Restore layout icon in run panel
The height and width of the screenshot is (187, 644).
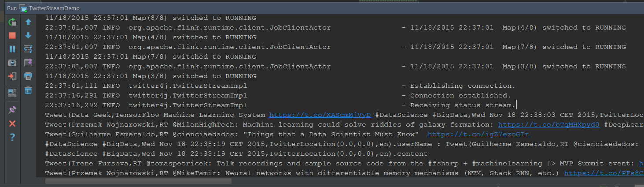pos(12,93)
